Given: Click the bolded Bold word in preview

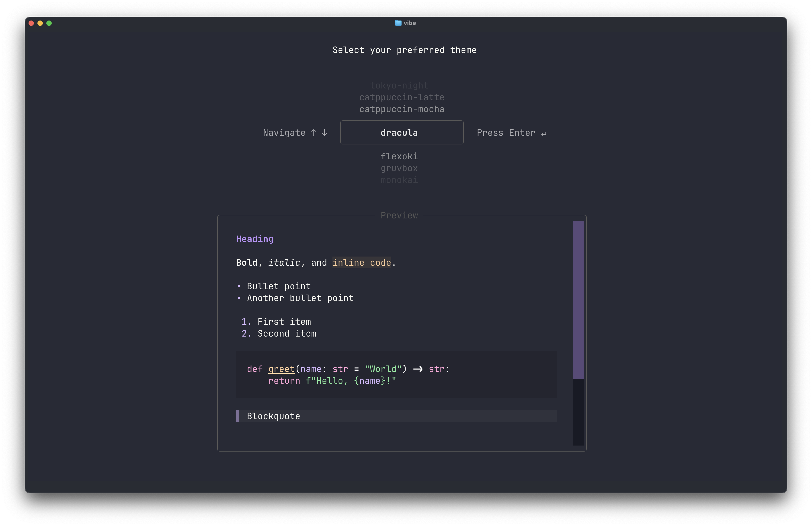Looking at the screenshot, I should pos(247,263).
